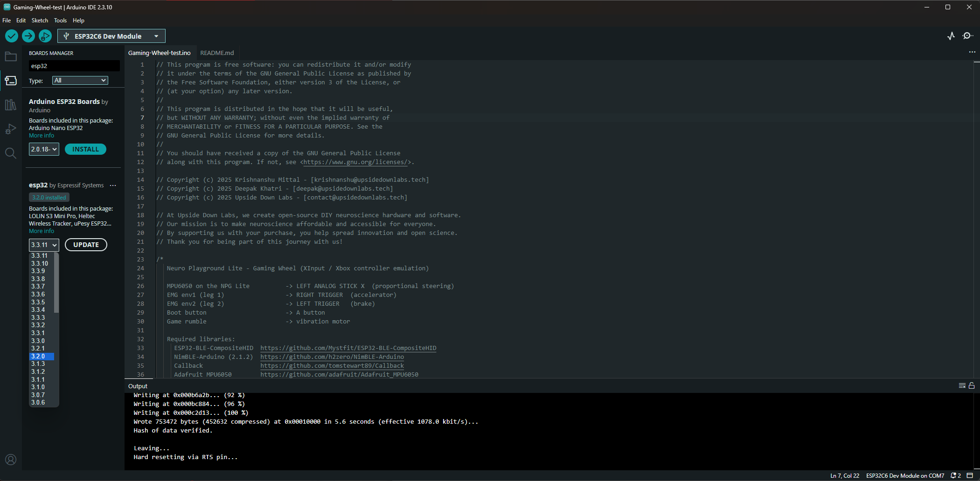Select the Boards Manager sidebar icon
This screenshot has width=980, height=481.
[x=11, y=81]
